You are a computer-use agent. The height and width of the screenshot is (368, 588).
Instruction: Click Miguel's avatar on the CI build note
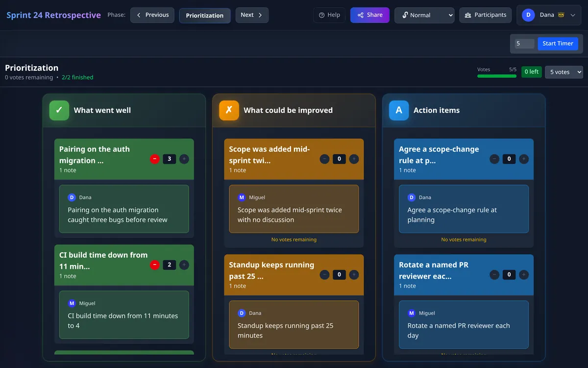click(72, 303)
